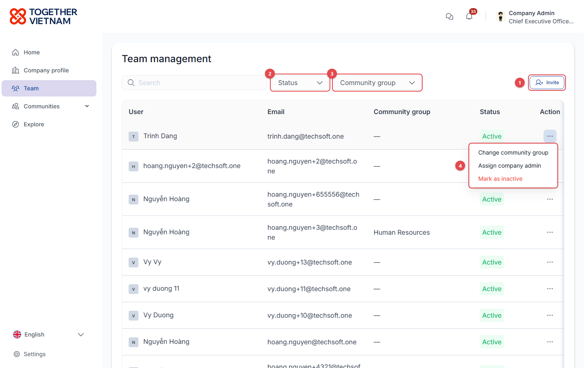Screen dimensions: 588x368
Task: Open the Community group filter dropdown
Action: pos(377,83)
